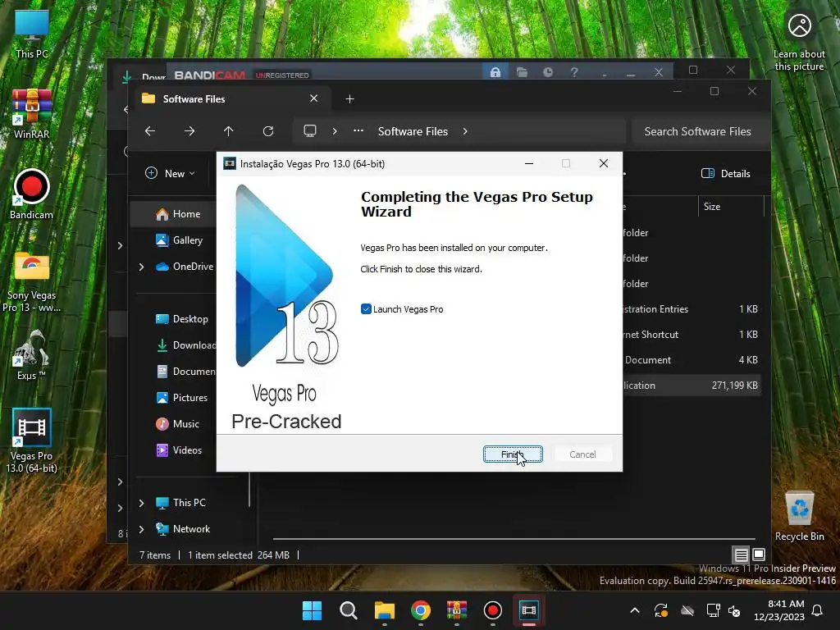Open Documents in the navigation pane

[x=185, y=372]
